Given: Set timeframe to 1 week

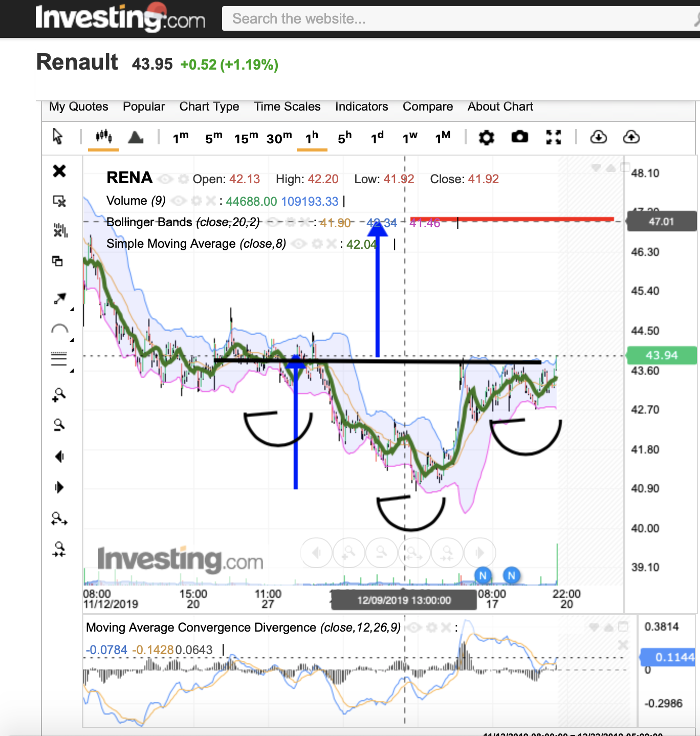Looking at the screenshot, I should (410, 138).
